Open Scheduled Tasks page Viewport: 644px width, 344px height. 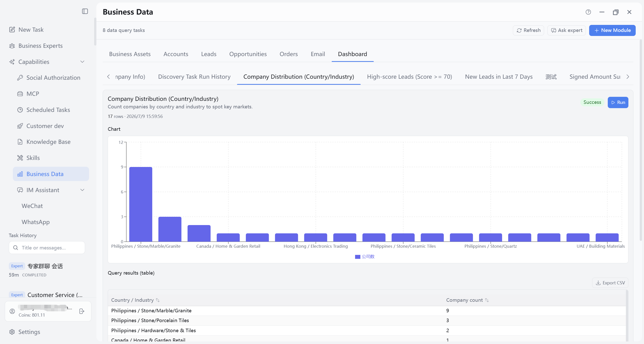click(44, 110)
